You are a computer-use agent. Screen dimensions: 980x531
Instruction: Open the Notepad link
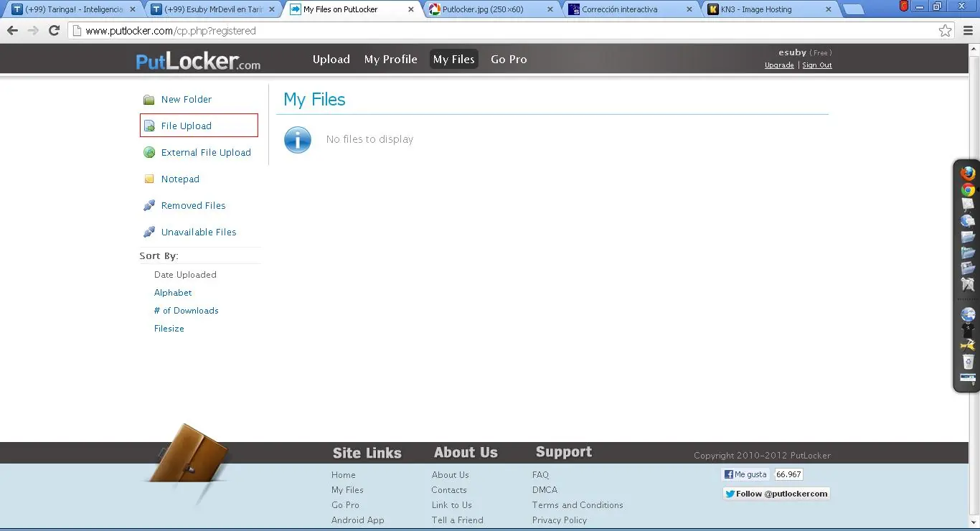[180, 179]
